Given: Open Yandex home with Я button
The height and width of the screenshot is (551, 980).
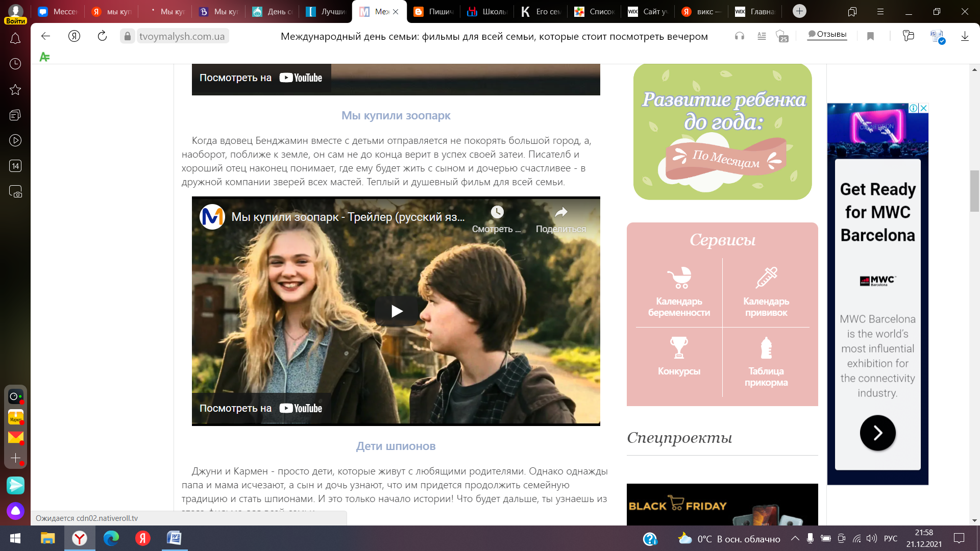Looking at the screenshot, I should (74, 36).
